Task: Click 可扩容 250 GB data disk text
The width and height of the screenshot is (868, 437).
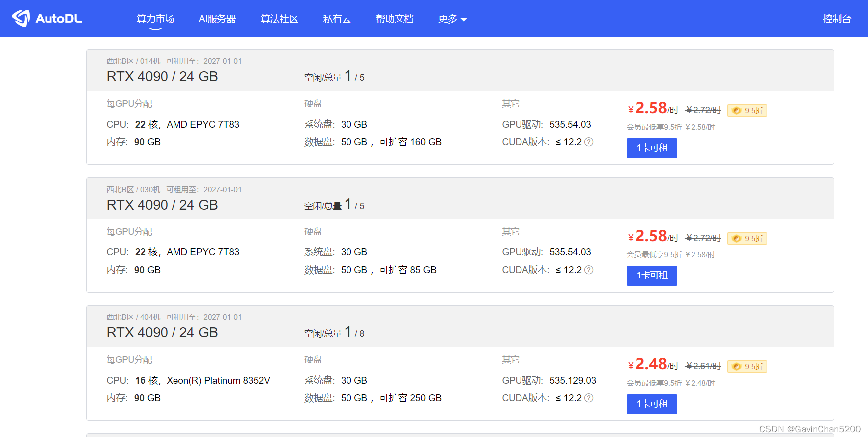Action: 410,398
